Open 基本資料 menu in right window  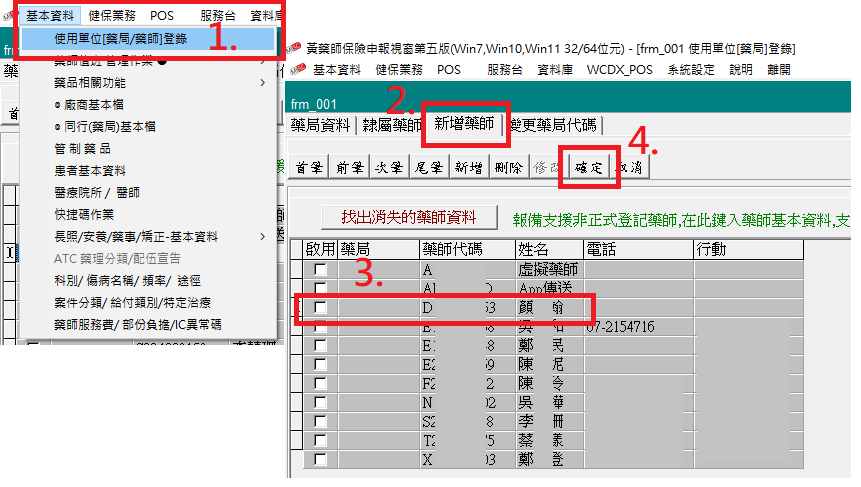click(337, 70)
